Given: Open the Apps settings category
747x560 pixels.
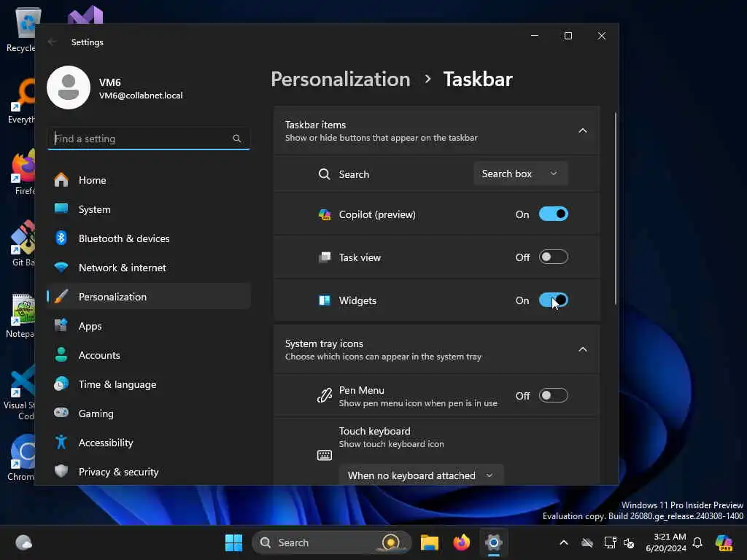Looking at the screenshot, I should 149,326.
